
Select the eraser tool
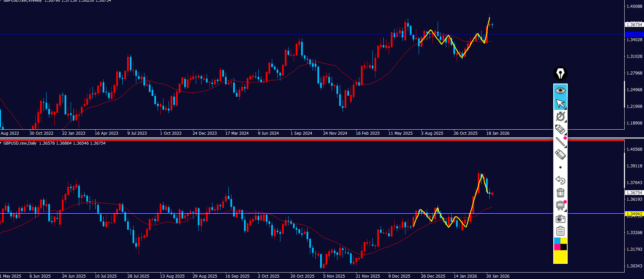[560, 154]
